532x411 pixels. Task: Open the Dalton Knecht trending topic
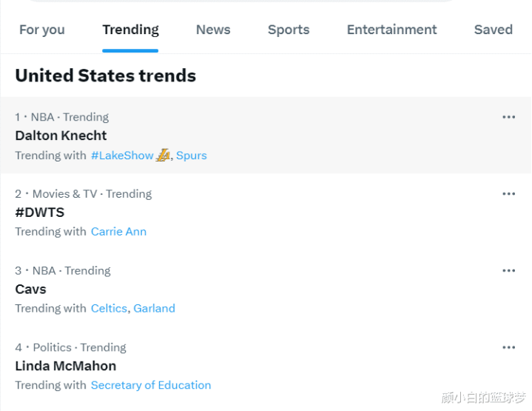(x=61, y=136)
